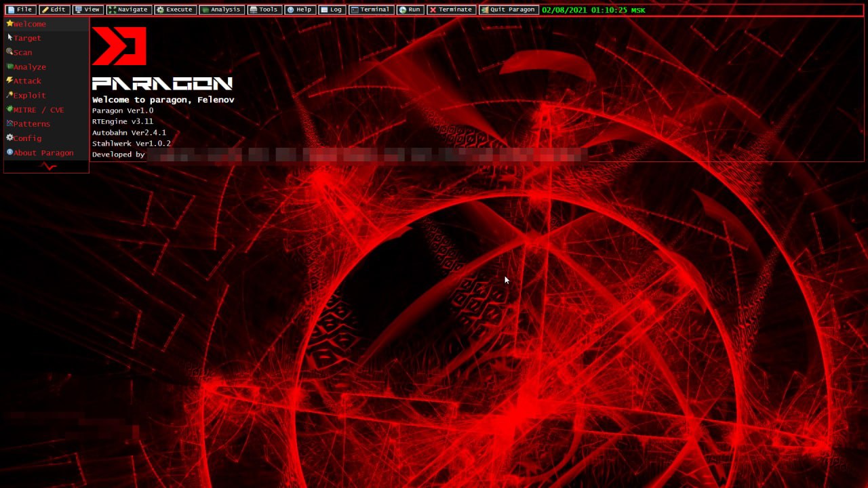Open About Paragon in the sidebar
The height and width of the screenshot is (488, 868).
(46, 152)
